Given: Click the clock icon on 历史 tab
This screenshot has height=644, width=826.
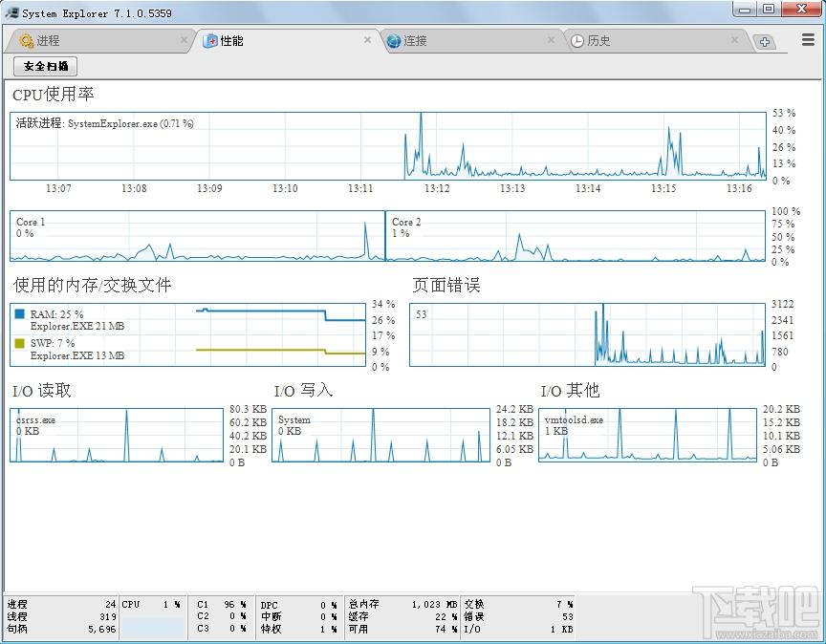Looking at the screenshot, I should 577,41.
